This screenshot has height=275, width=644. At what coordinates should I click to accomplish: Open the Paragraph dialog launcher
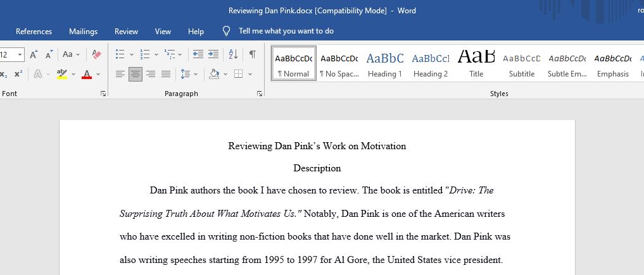click(x=260, y=94)
